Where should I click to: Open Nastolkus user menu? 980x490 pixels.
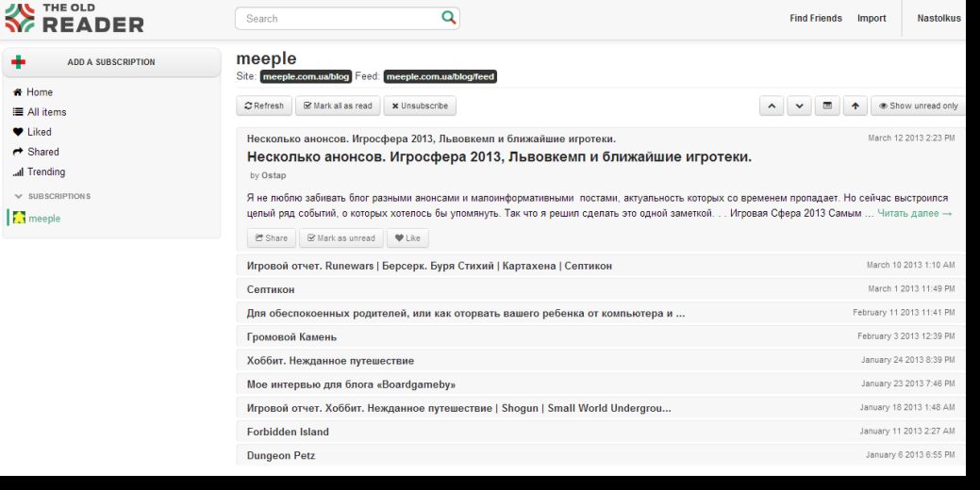click(938, 18)
